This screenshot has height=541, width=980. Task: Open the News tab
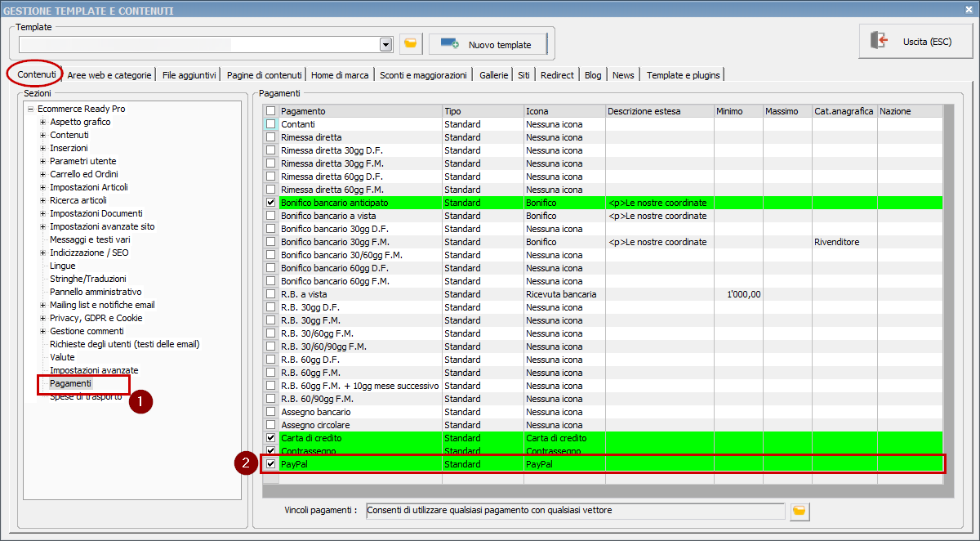point(623,75)
